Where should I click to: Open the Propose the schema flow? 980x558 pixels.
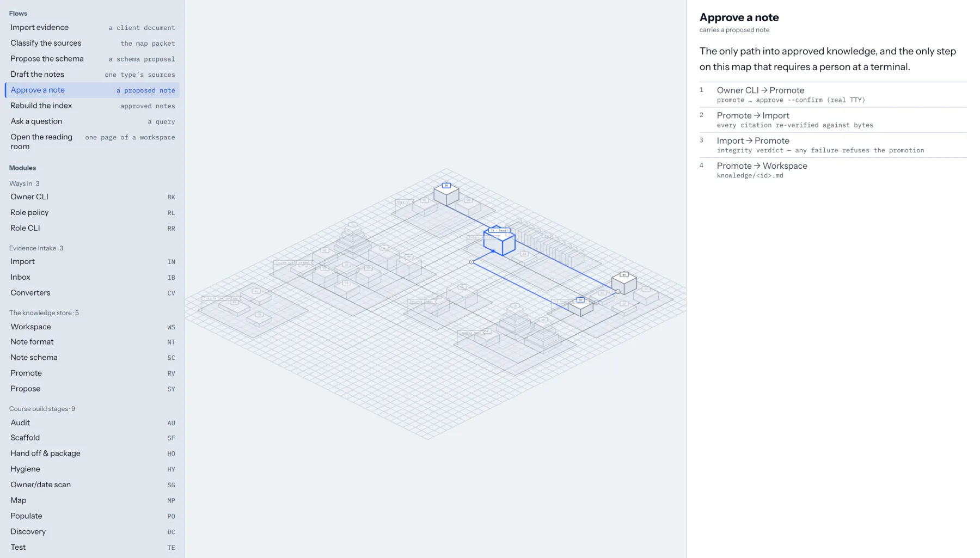(x=92, y=59)
